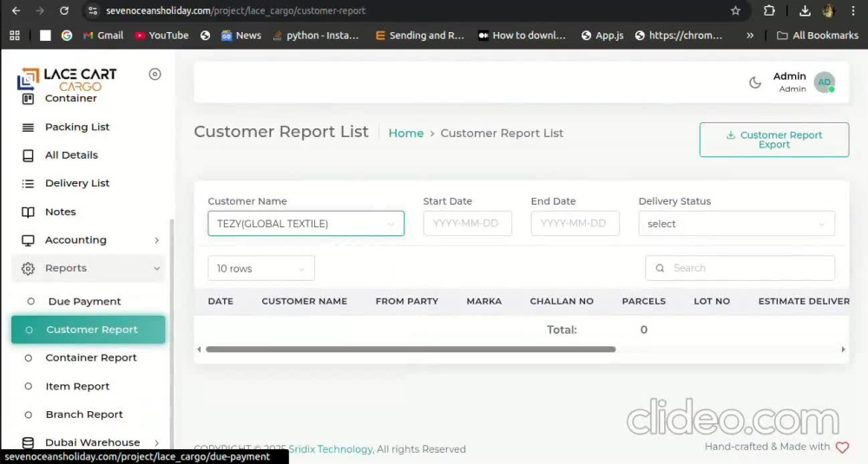
Task: Expand the Accounting submenu arrow
Action: 156,240
